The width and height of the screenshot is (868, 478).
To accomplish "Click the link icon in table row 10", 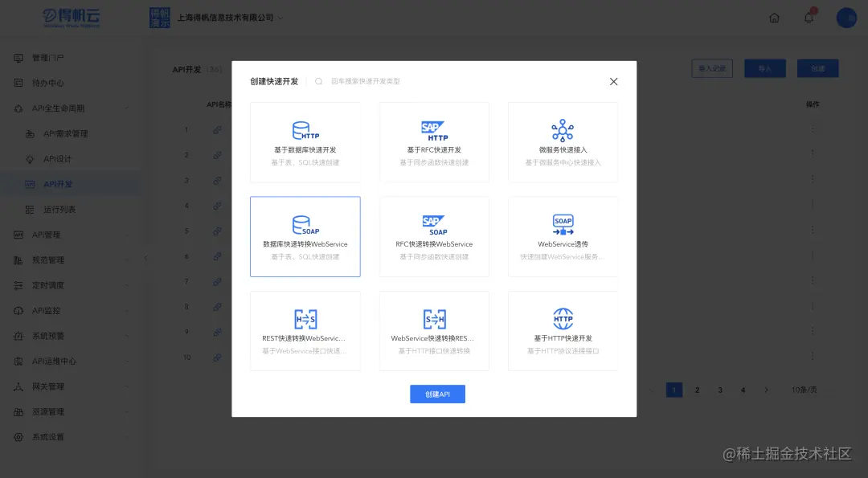I will point(217,357).
